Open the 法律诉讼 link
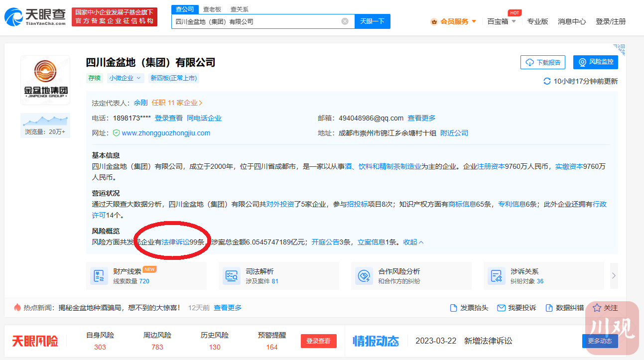 coord(175,242)
